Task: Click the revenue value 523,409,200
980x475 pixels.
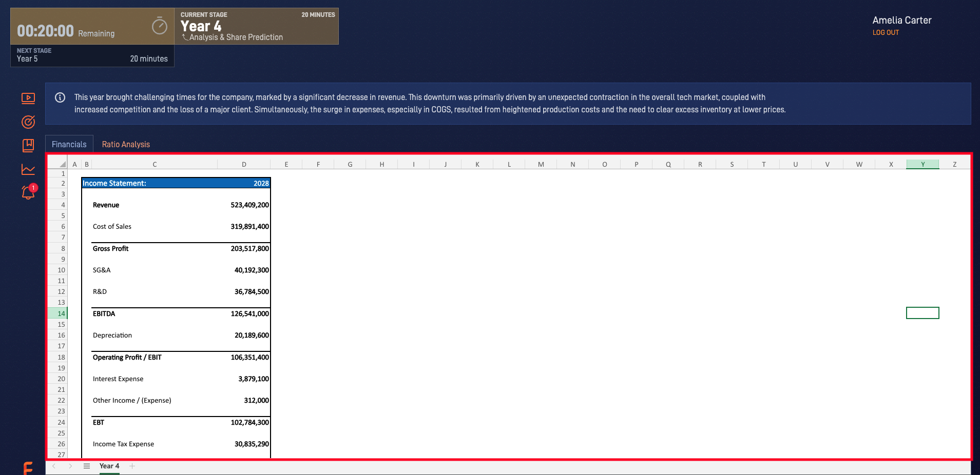Action: [249, 205]
